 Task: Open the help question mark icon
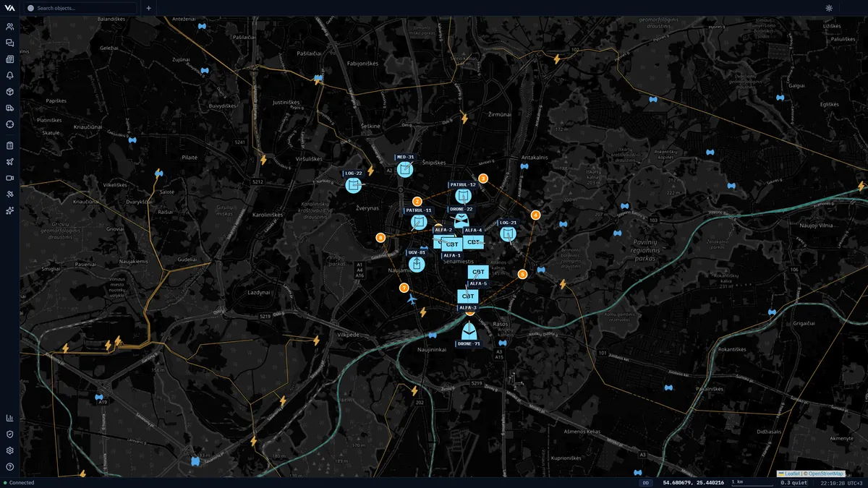pos(10,467)
